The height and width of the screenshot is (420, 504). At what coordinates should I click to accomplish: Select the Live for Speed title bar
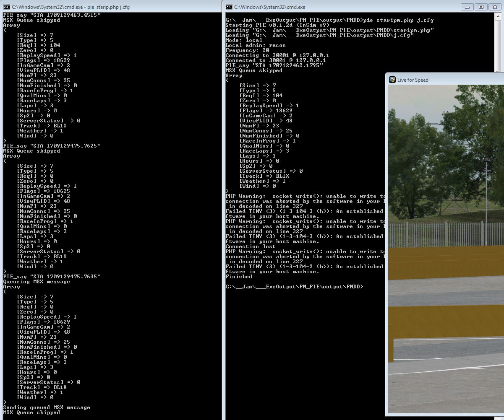445,80
